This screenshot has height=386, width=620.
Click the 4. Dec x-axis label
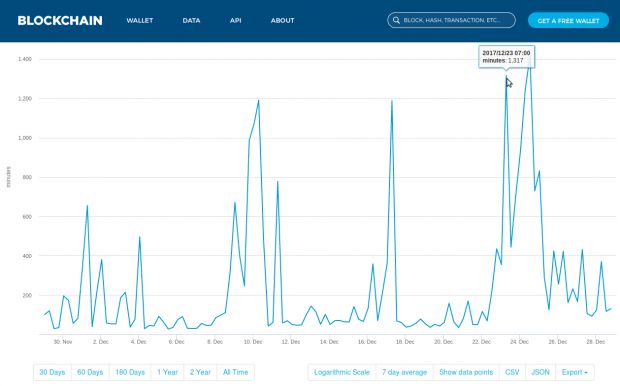(x=138, y=342)
